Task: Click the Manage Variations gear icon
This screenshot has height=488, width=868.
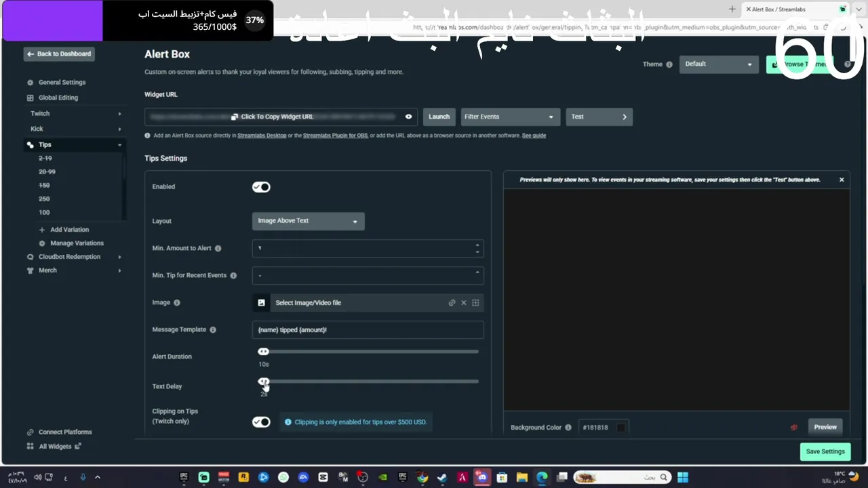Action: tap(42, 243)
